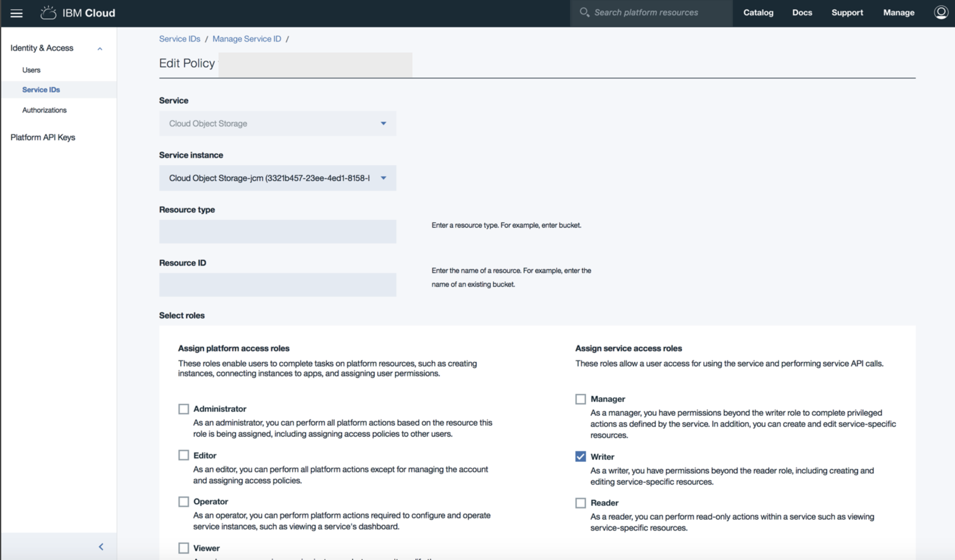Click the IBM Cloud logo icon
This screenshot has width=955, height=560.
48,13
